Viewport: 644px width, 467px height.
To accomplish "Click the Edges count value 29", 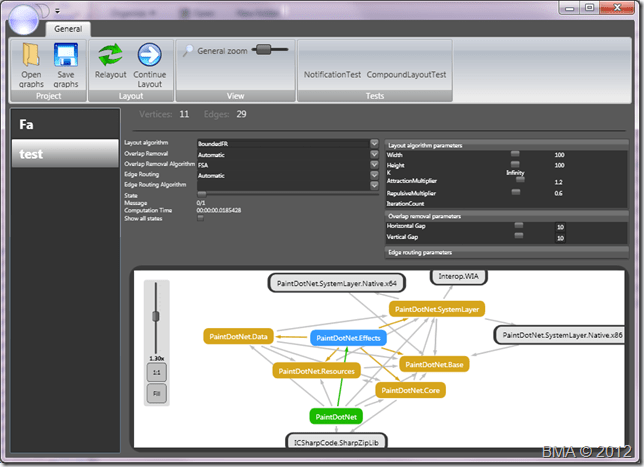I will (241, 114).
